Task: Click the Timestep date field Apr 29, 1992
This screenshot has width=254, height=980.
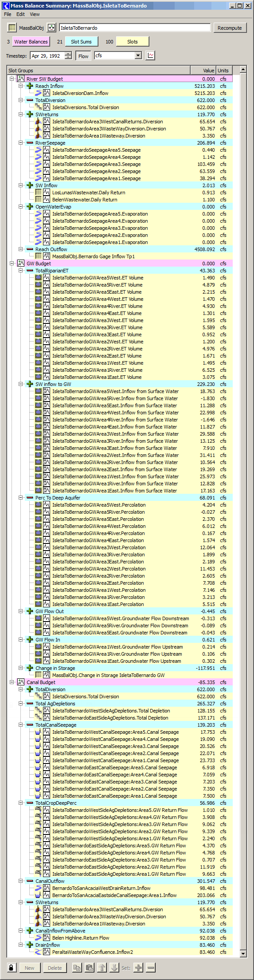Action: coord(47,55)
